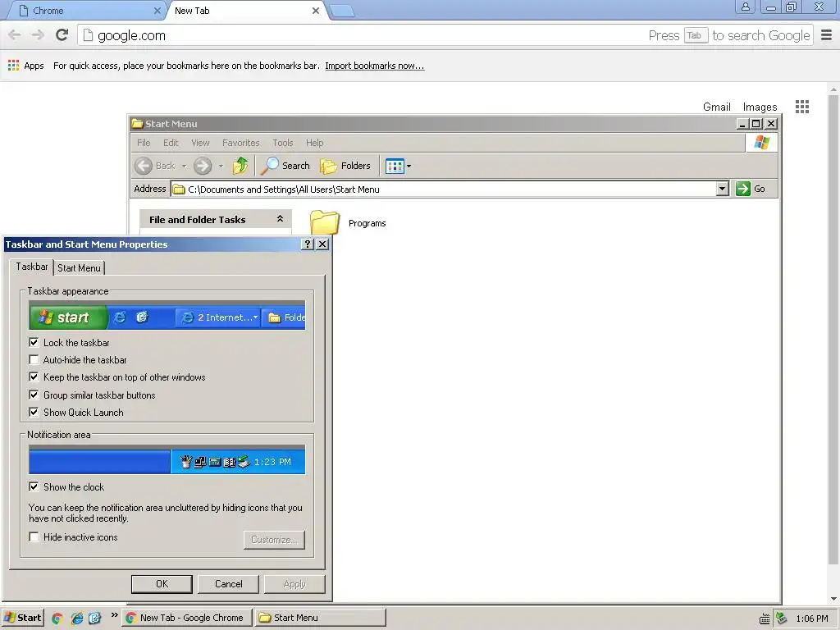Switch to New Tab - Google Chrome taskbar button
Screen dimensions: 840x630
tap(186, 618)
